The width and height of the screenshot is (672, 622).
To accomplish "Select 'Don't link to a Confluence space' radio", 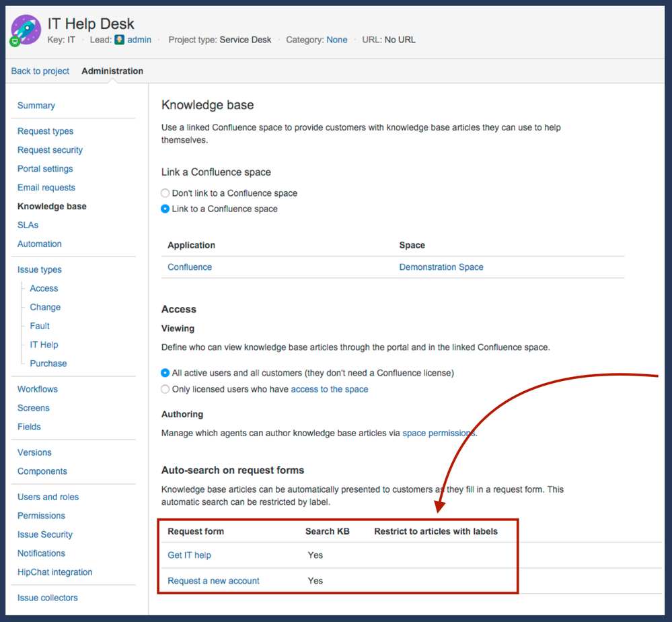I will tap(165, 193).
